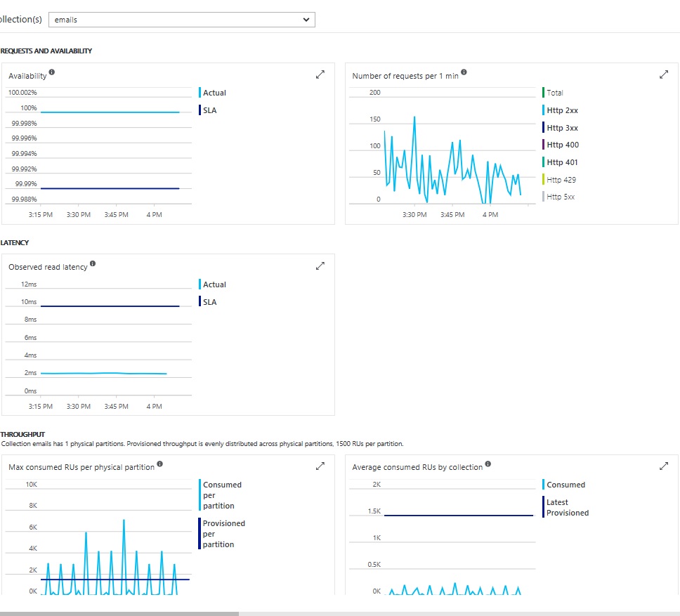
Task: Click the REQUESTS AND AVAILABILITY section heading
Action: coord(46,51)
